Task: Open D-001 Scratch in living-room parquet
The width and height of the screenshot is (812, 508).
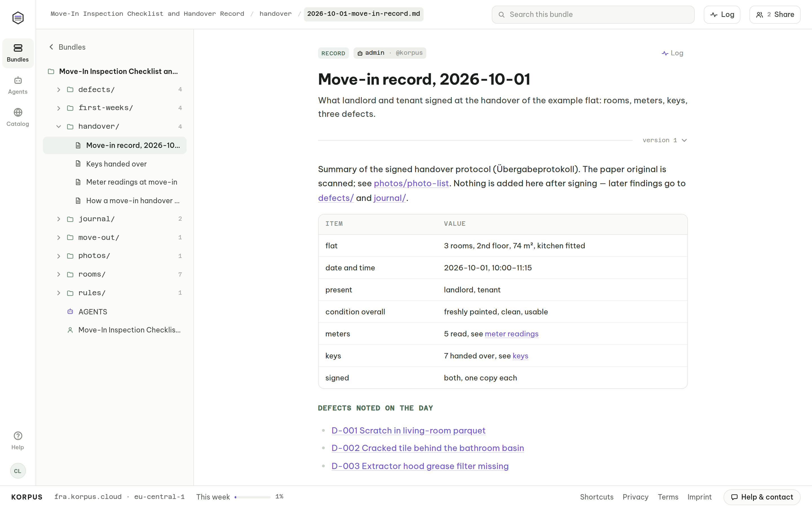Action: point(408,430)
